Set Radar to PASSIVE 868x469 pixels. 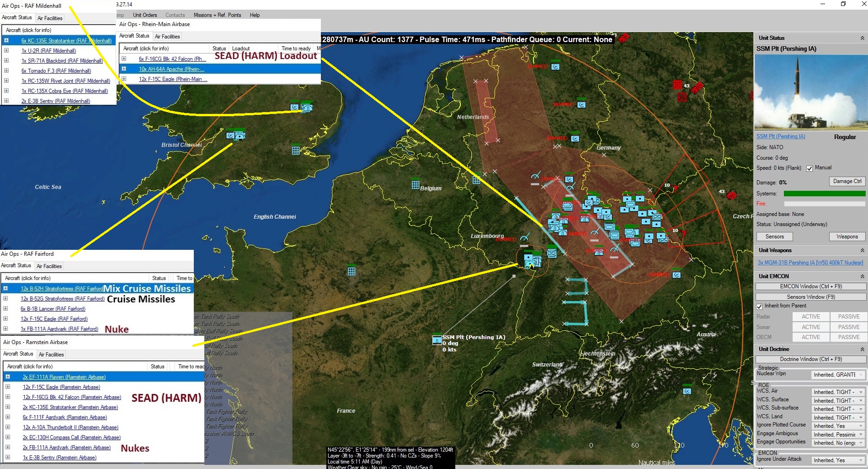click(x=849, y=317)
